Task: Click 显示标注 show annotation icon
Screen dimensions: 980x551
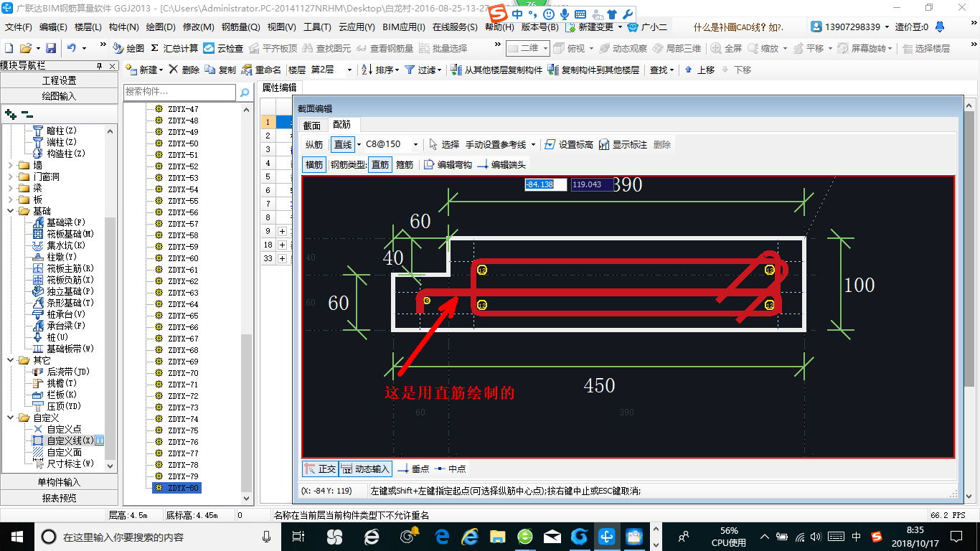Action: [x=623, y=144]
